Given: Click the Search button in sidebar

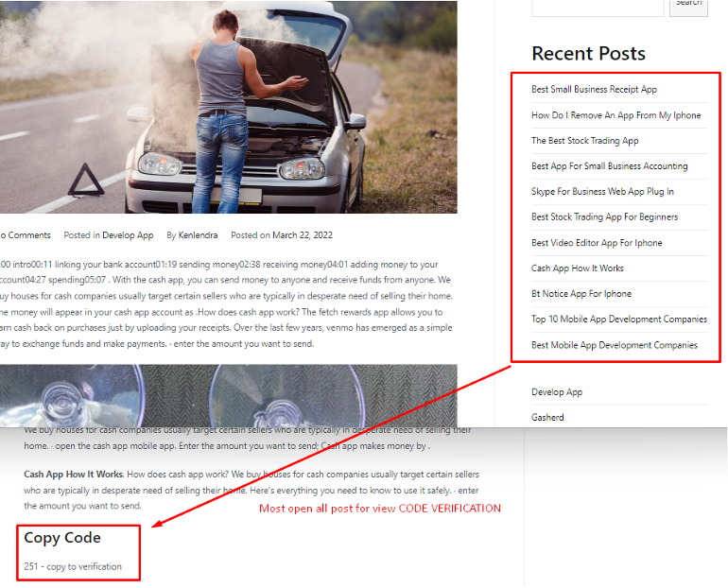Looking at the screenshot, I should tap(688, 6).
